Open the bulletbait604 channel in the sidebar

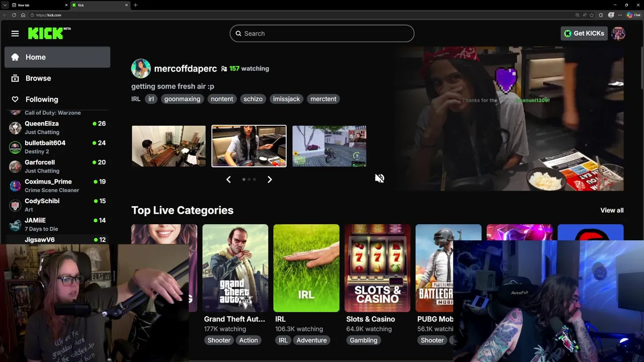click(57, 147)
